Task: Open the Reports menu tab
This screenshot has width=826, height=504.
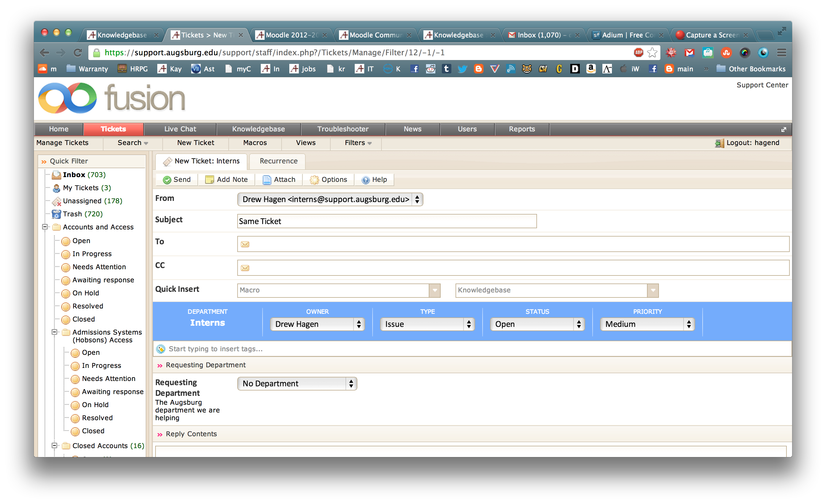Action: 522,129
